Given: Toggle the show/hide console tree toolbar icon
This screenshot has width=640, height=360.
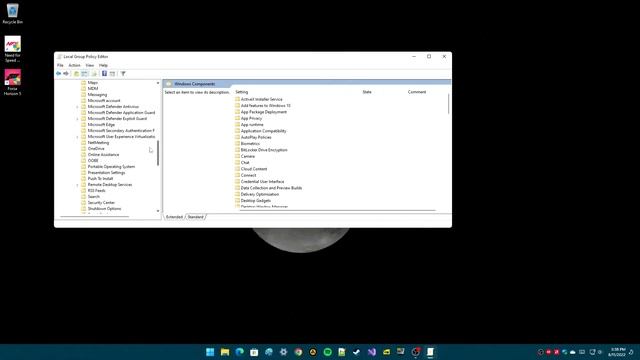Looking at the screenshot, I should point(84,74).
